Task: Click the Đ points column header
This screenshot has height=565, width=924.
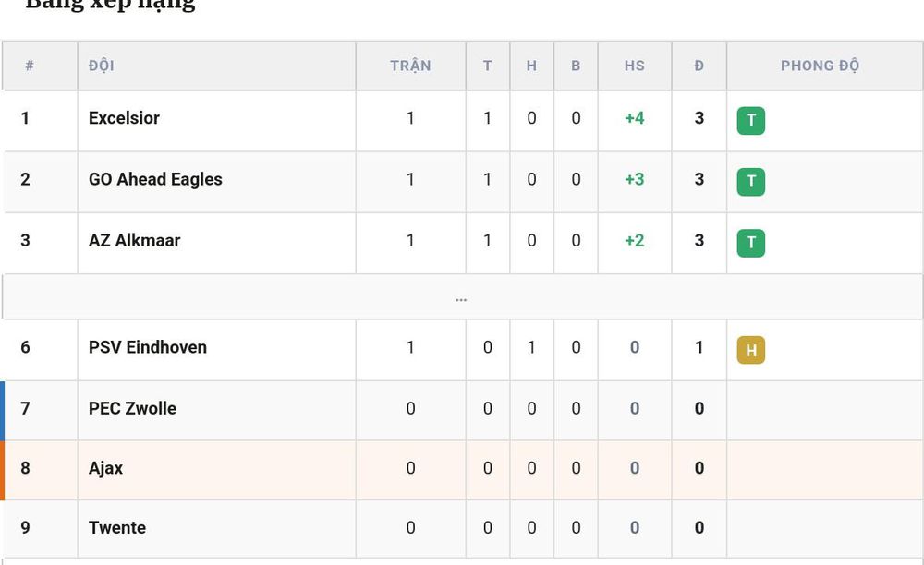Action: coord(699,66)
